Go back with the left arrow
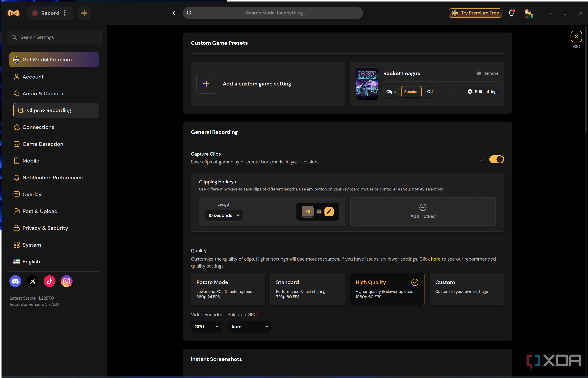Viewport: 588px width, 378px height. click(174, 13)
